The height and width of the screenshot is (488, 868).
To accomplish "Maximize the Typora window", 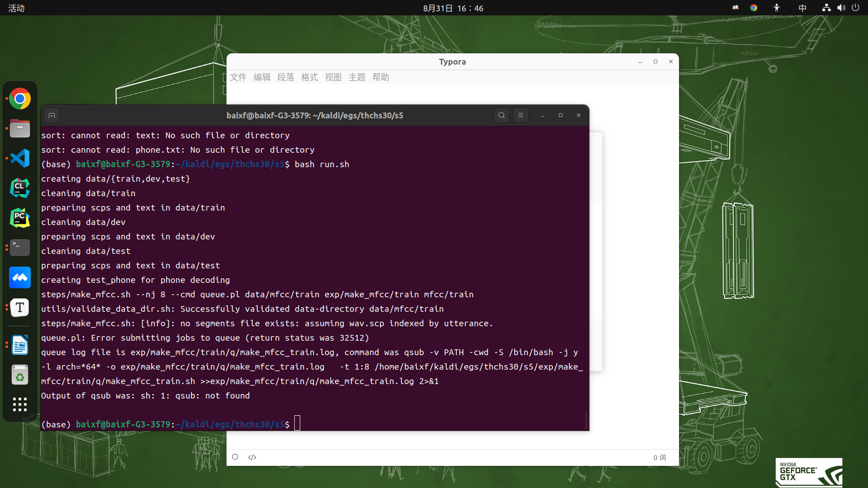I will pos(656,62).
